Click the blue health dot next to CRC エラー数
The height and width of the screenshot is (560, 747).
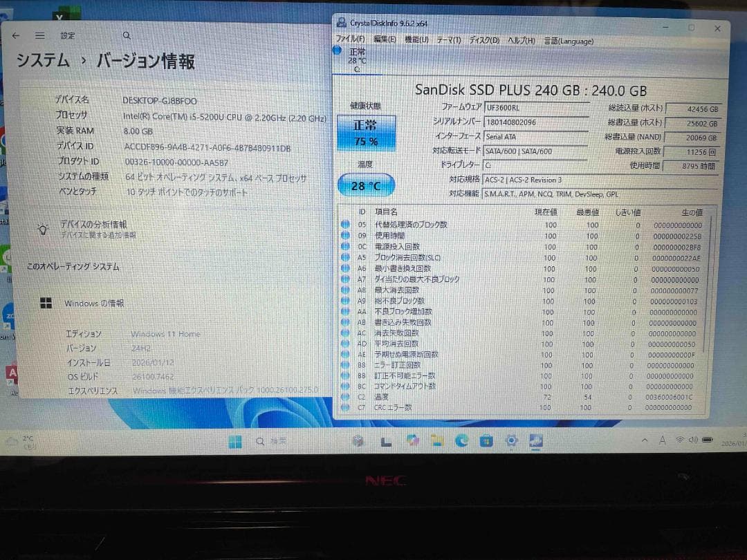(x=346, y=408)
